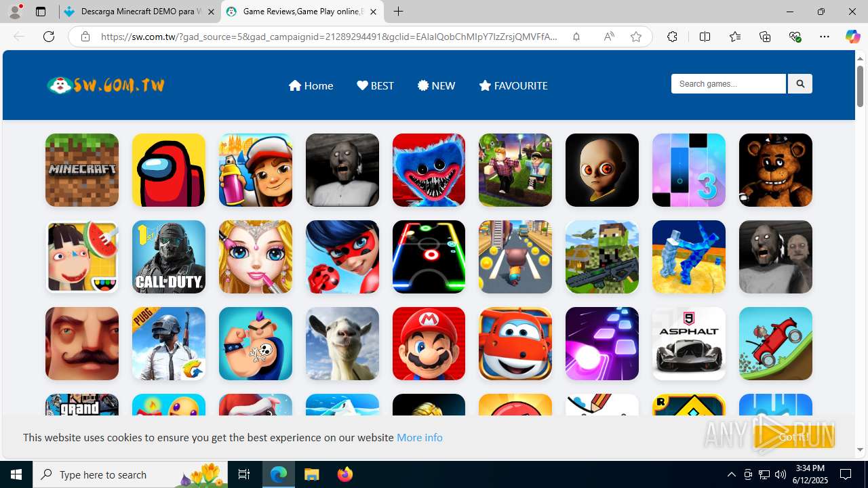Open File Explorer from taskbar
Viewport: 868px width, 488px height.
pyautogui.click(x=312, y=474)
